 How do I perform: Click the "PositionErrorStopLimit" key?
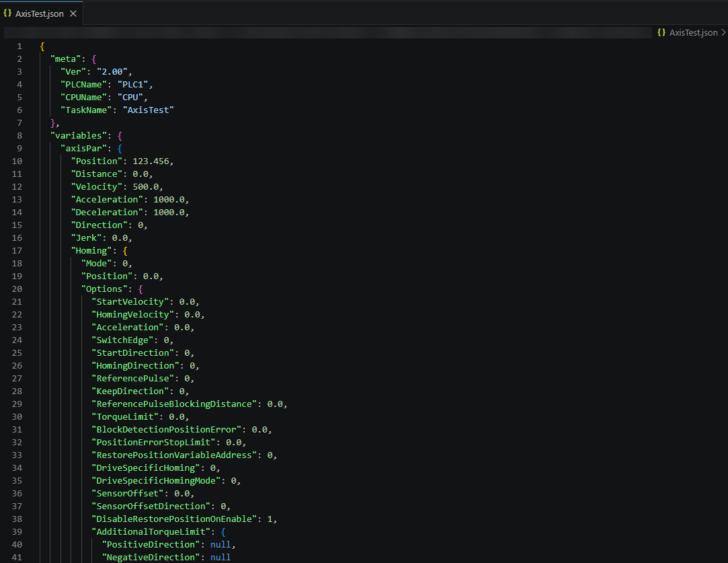pos(154,442)
